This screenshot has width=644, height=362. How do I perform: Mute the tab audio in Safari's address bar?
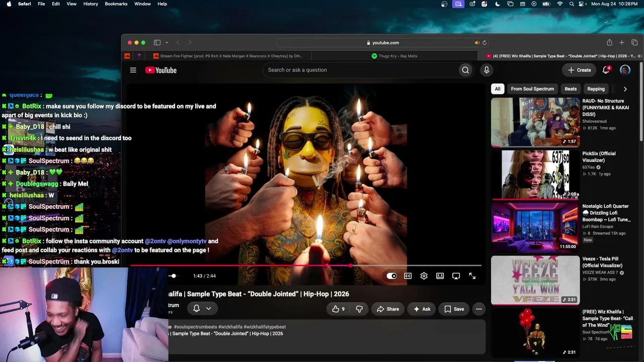tap(476, 43)
